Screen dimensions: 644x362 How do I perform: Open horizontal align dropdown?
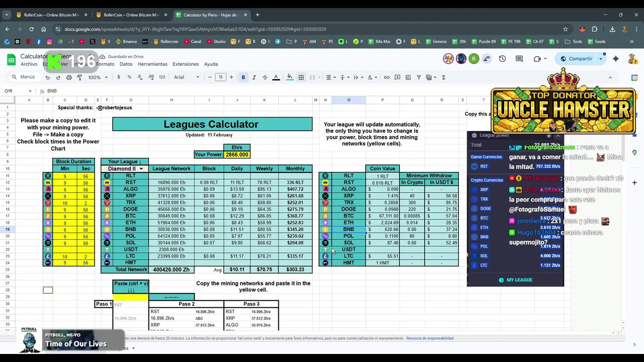pos(330,77)
